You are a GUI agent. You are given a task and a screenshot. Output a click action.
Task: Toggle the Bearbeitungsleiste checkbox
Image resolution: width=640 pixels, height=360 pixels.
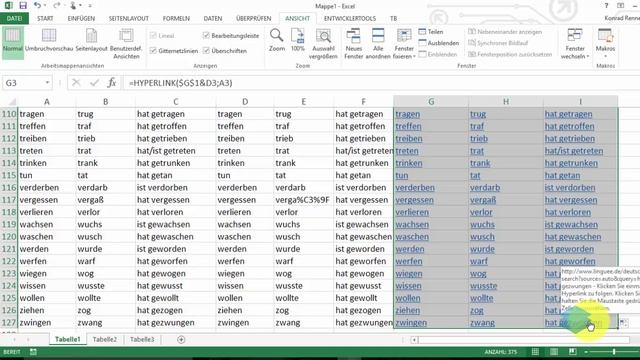pos(206,36)
